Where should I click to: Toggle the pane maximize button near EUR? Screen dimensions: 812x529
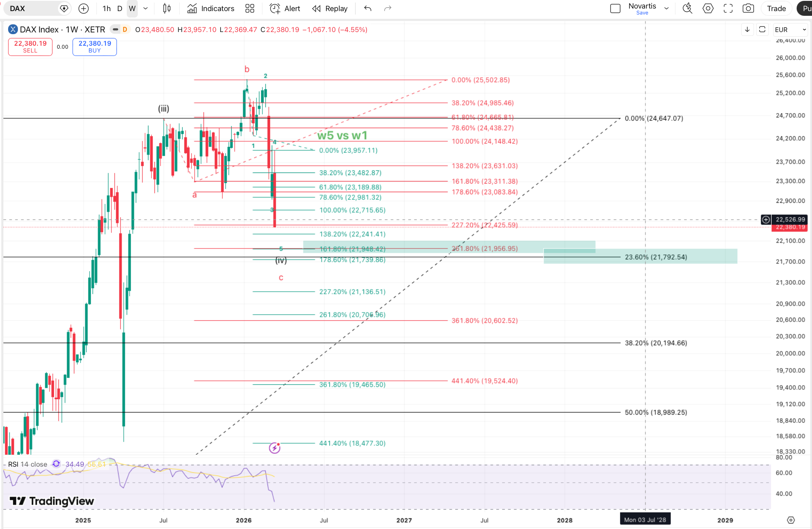762,29
